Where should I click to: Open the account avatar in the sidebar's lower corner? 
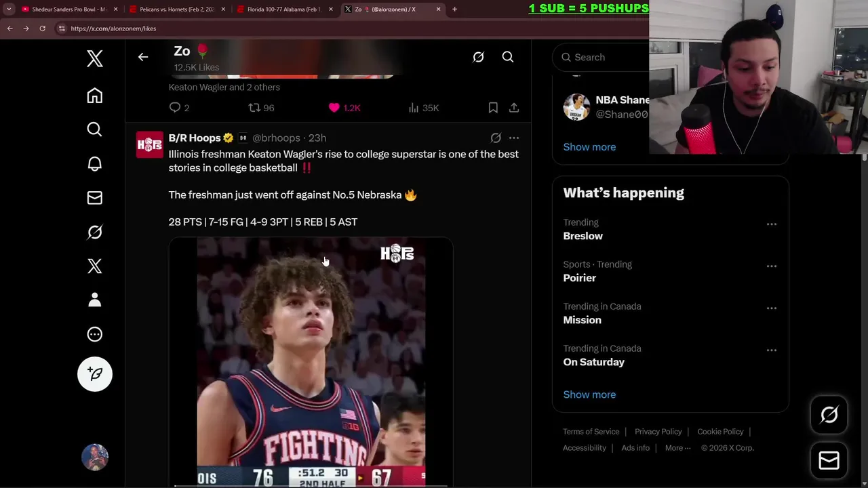[x=95, y=457]
